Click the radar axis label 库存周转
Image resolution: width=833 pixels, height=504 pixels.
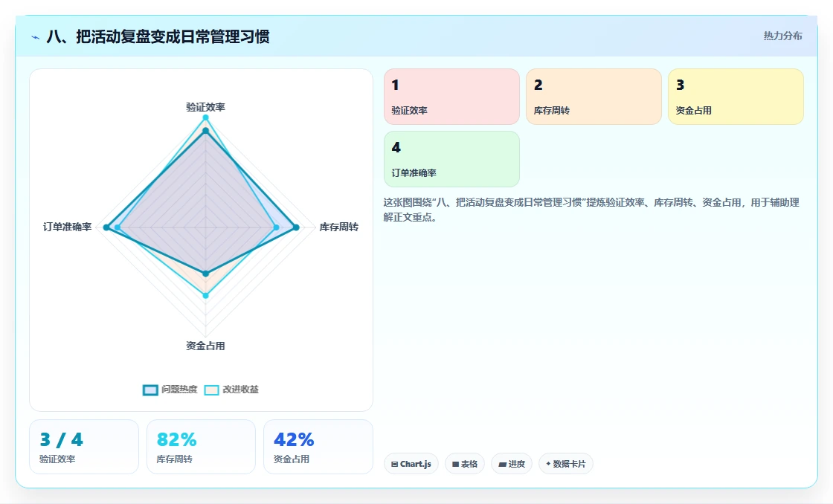coord(339,227)
